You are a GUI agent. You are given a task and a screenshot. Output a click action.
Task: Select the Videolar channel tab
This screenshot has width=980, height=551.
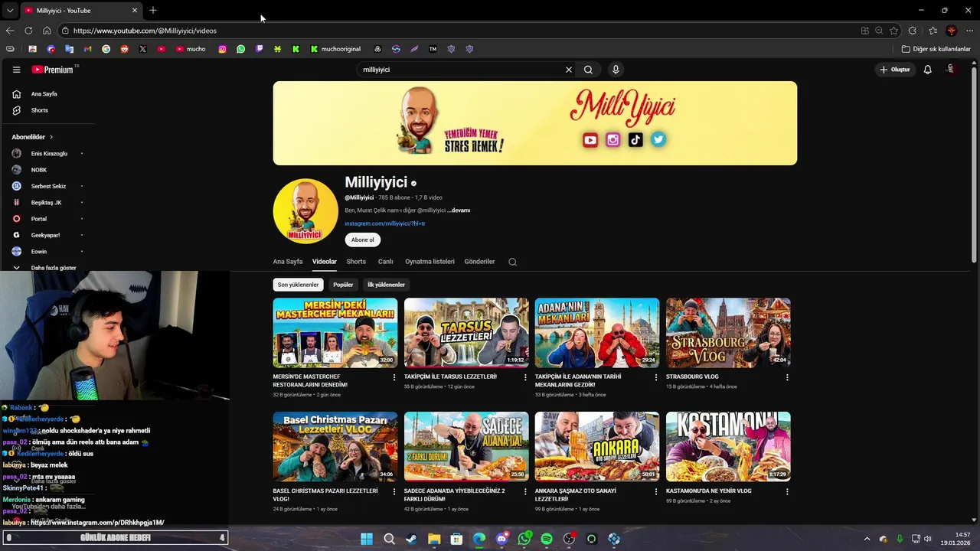pos(325,262)
